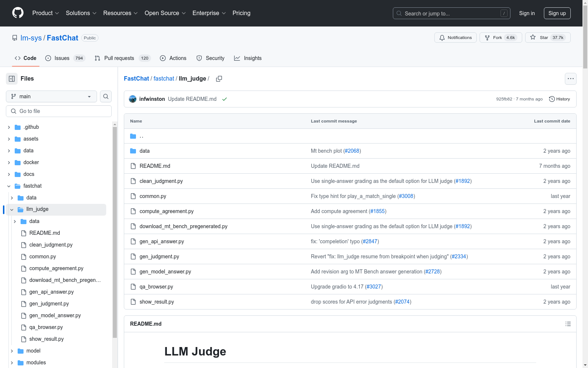Click the data folder icon in table
This screenshot has height=368, width=588.
tap(133, 151)
